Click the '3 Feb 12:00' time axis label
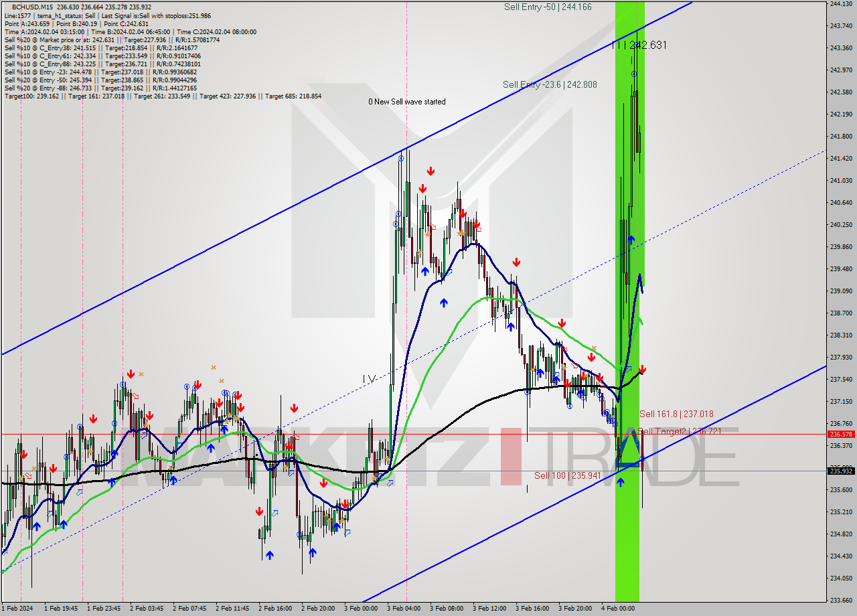The height and width of the screenshot is (616, 857). coord(489,609)
